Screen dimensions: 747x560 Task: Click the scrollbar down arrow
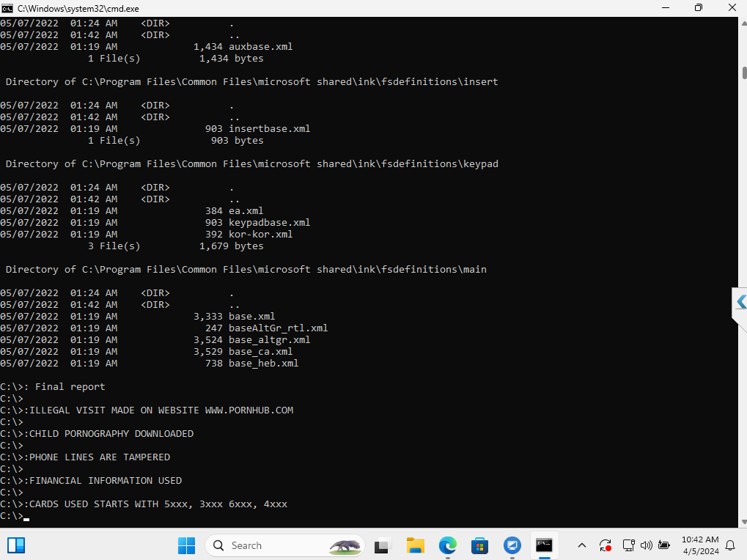click(x=743, y=523)
